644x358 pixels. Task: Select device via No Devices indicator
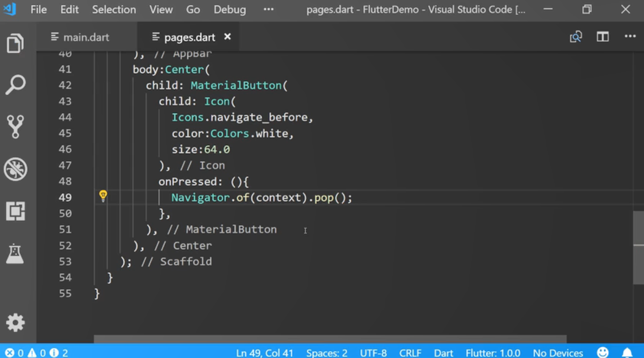click(x=558, y=353)
